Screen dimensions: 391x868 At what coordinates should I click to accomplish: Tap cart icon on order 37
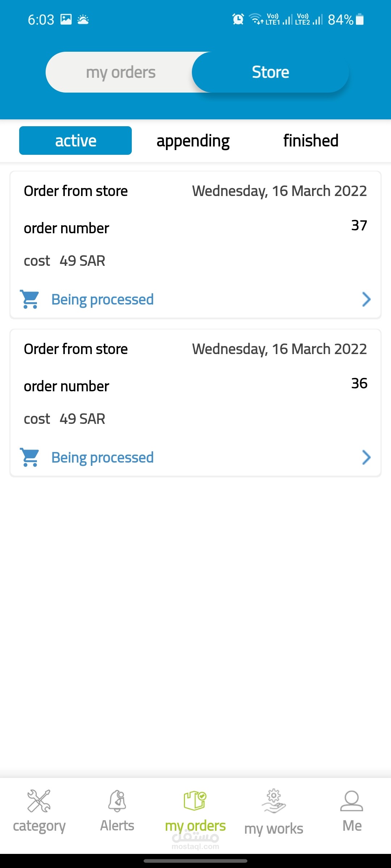tap(30, 299)
